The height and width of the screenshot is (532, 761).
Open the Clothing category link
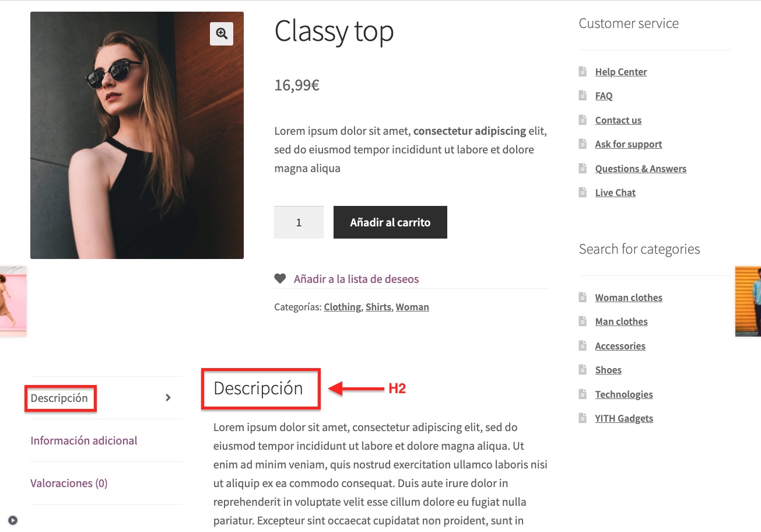(x=342, y=307)
